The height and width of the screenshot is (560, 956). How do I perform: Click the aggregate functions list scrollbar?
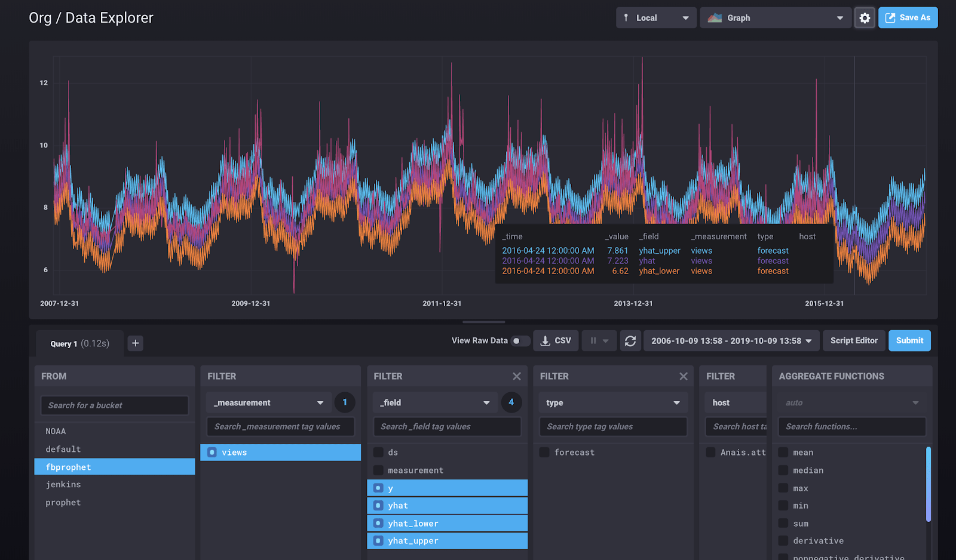(x=928, y=484)
